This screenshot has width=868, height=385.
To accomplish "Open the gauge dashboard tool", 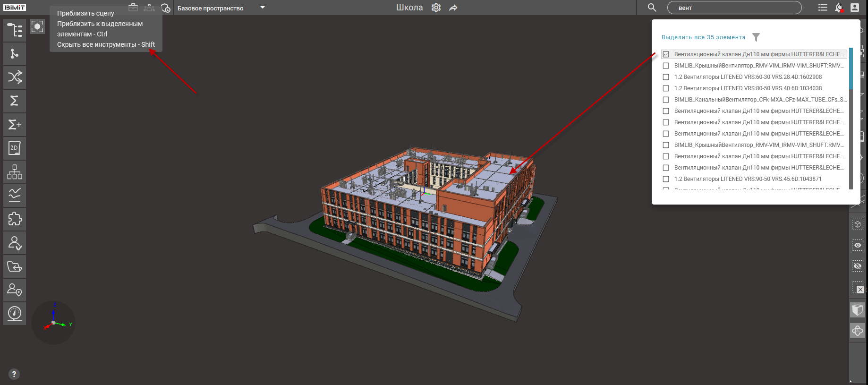I will [x=15, y=314].
